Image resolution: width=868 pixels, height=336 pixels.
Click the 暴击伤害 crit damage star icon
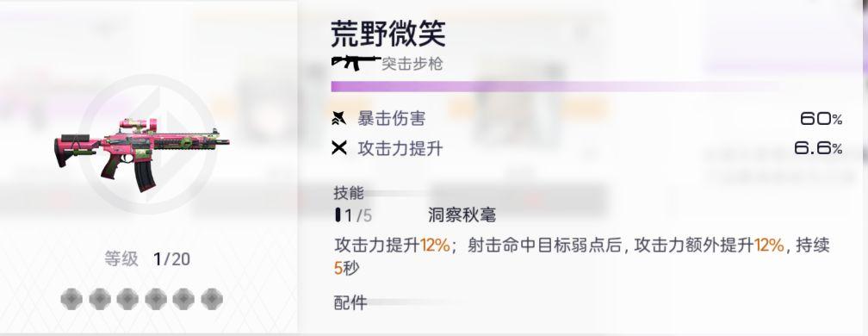338,118
